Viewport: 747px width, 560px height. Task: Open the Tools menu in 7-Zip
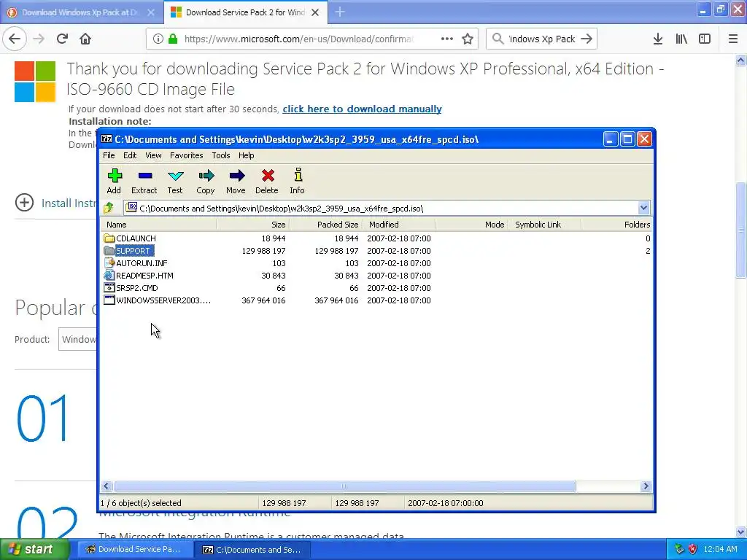point(221,155)
